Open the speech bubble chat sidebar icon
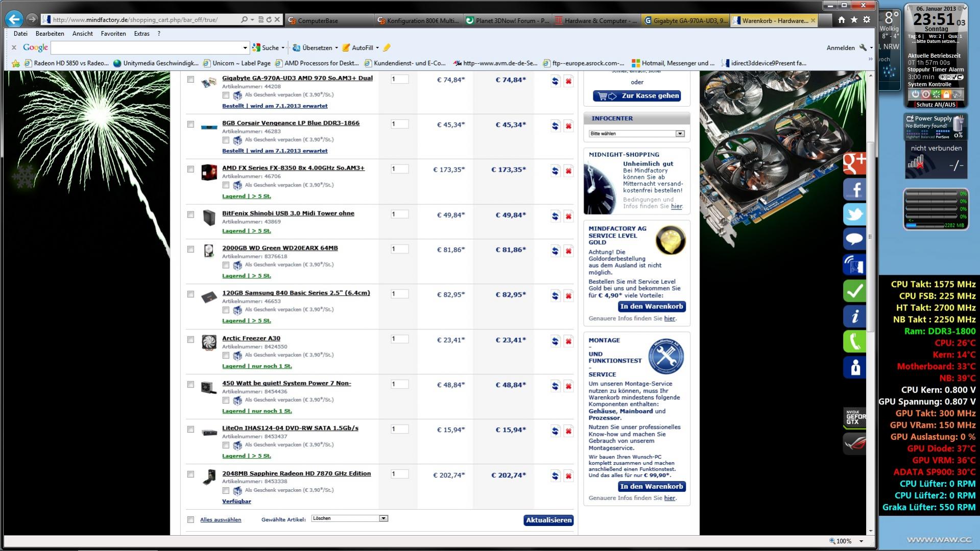The height and width of the screenshot is (551, 980). point(854,239)
